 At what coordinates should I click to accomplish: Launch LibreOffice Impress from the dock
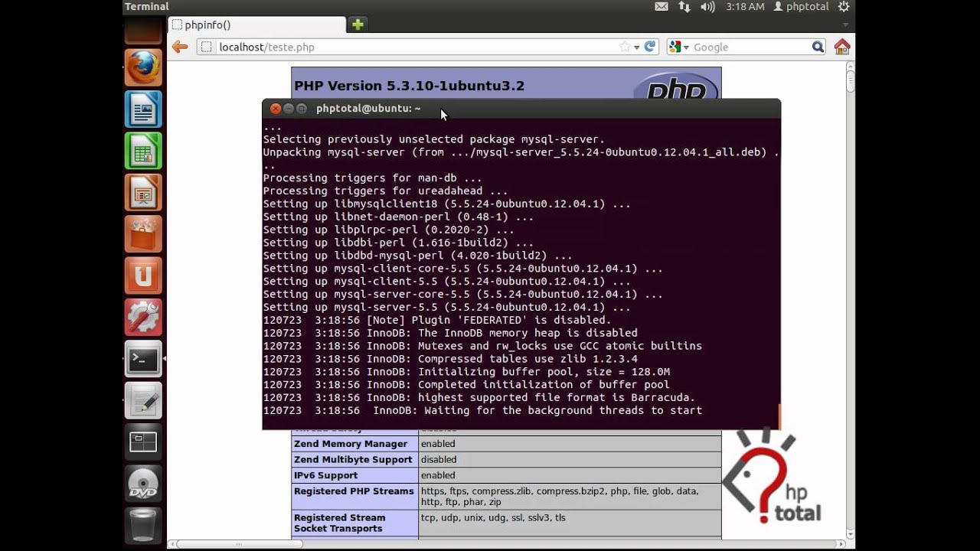143,192
